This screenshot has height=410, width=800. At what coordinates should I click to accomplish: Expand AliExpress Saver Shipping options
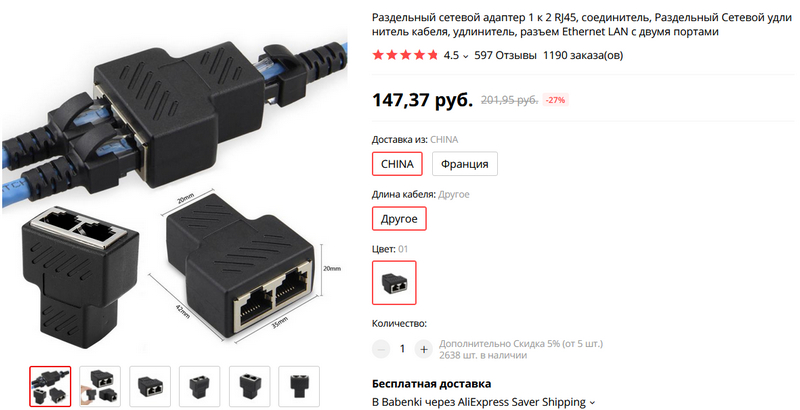592,402
